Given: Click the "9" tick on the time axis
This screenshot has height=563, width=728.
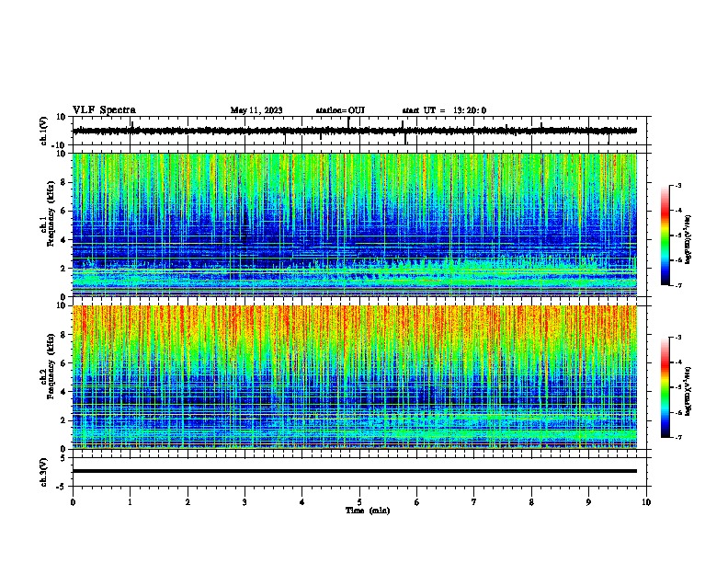Looking at the screenshot, I should point(588,502).
